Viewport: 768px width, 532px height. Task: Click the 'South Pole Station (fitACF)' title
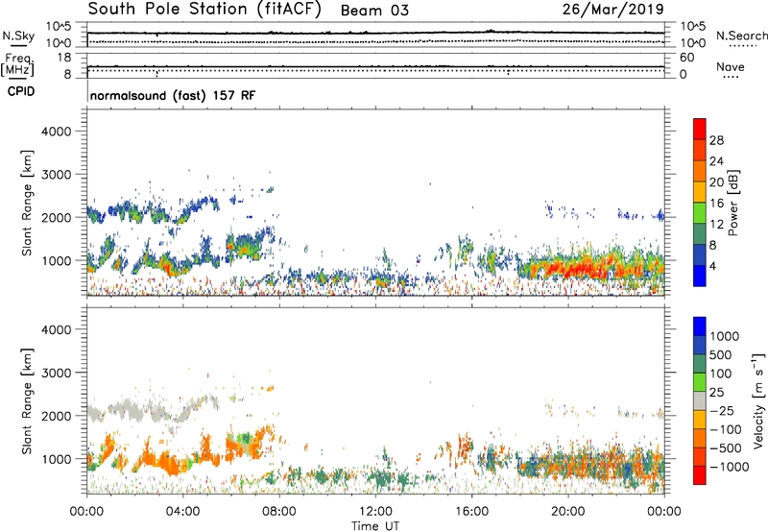coord(204,10)
